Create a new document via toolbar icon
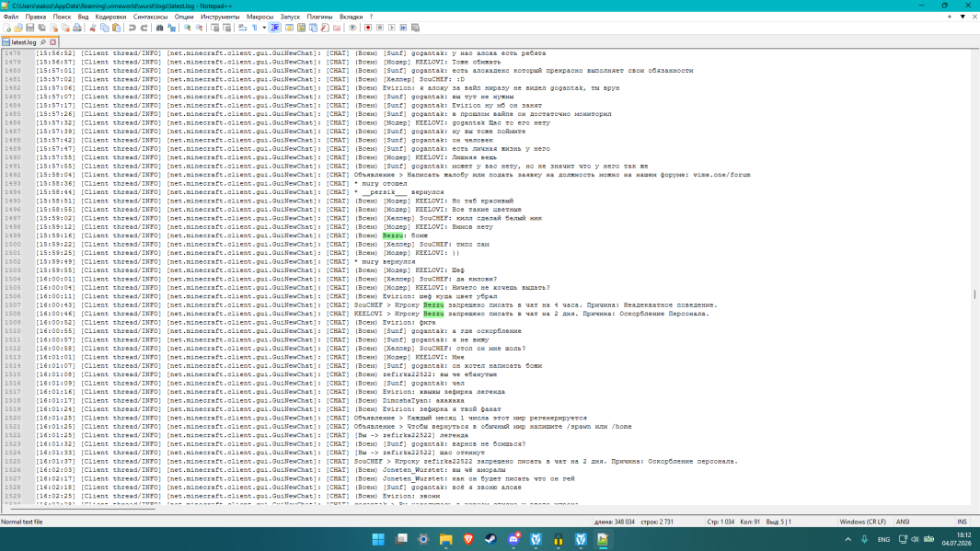This screenshot has width=980, height=551. [6, 28]
